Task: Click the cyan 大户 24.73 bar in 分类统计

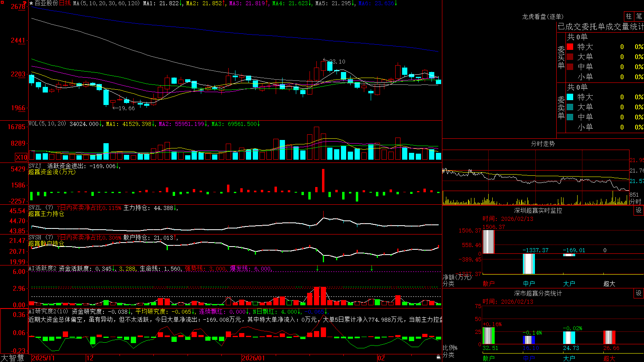Action: tap(569, 338)
